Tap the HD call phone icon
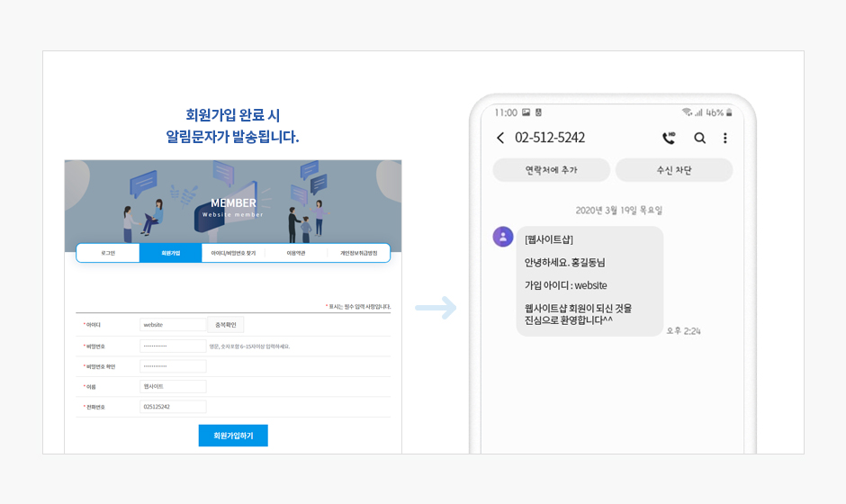This screenshot has height=504, width=846. (x=669, y=138)
